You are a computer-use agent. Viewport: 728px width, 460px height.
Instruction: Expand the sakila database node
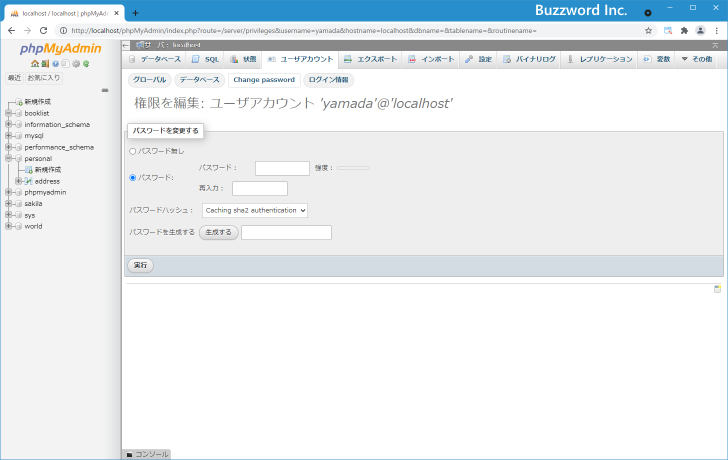(8, 204)
